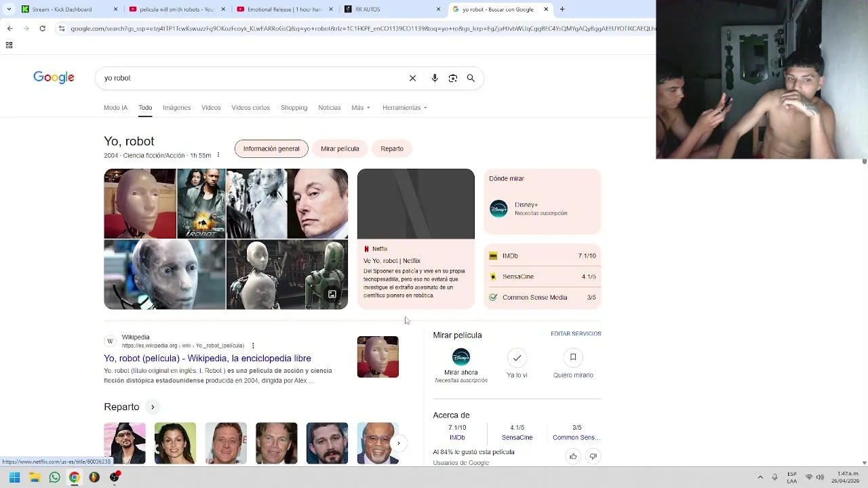Open IMDb link under 'Acerca de'
Image resolution: width=868 pixels, height=488 pixels.
pyautogui.click(x=457, y=437)
